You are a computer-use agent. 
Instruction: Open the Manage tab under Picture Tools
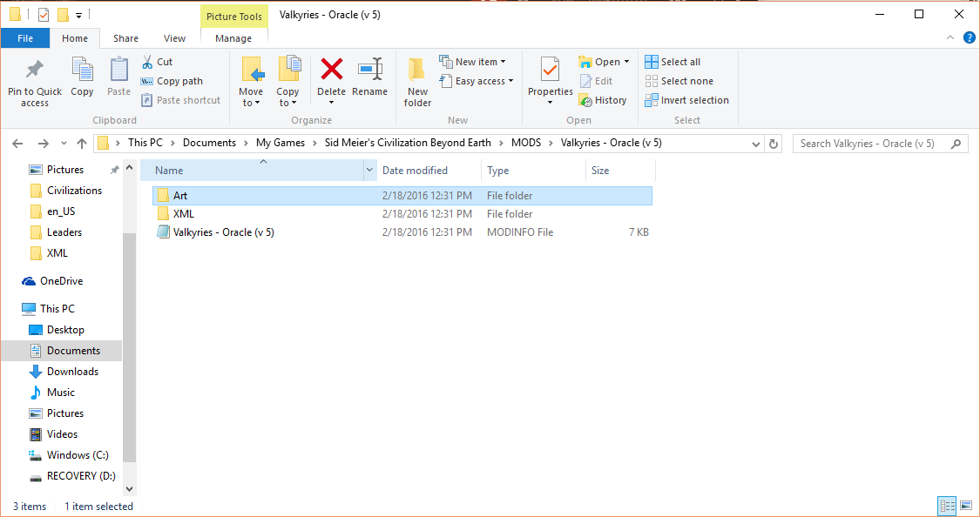[233, 38]
